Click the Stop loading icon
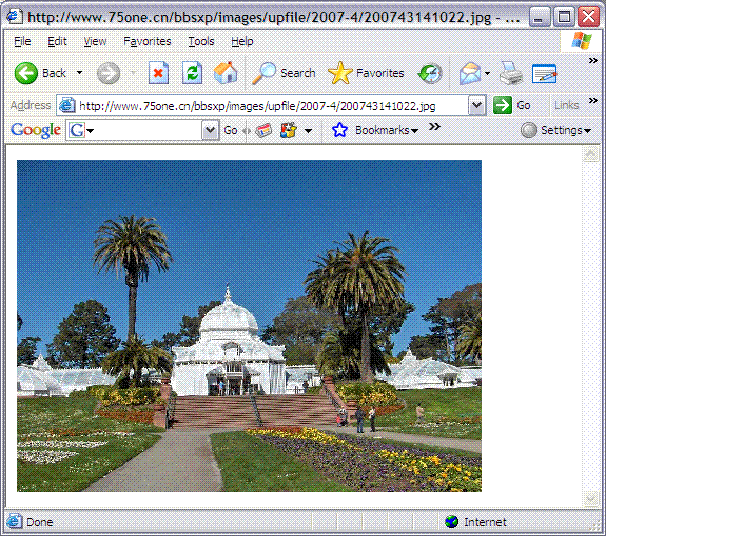This screenshot has height=536, width=735. coord(159,73)
